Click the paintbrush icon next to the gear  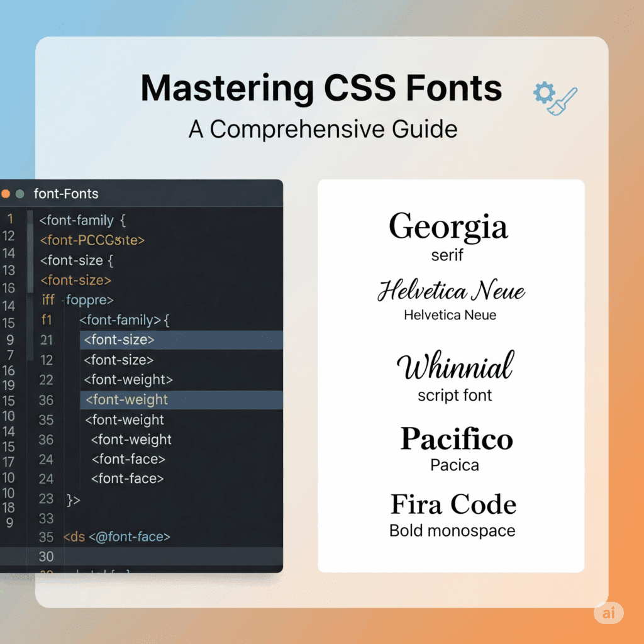tap(563, 102)
